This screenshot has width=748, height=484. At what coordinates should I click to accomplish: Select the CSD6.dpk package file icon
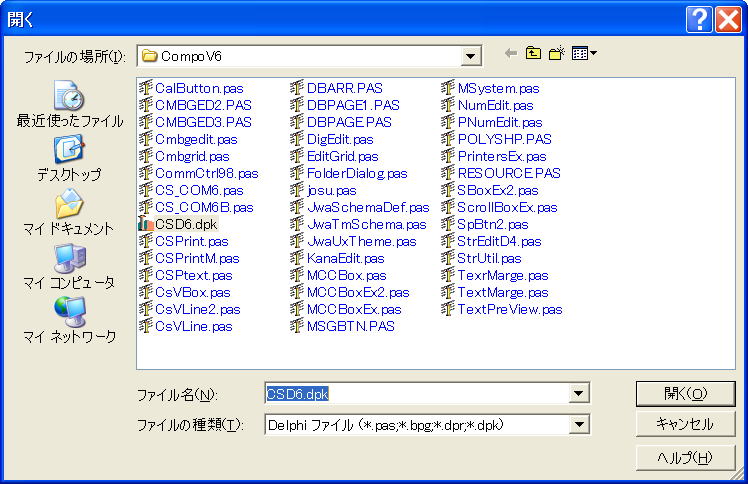click(x=145, y=224)
